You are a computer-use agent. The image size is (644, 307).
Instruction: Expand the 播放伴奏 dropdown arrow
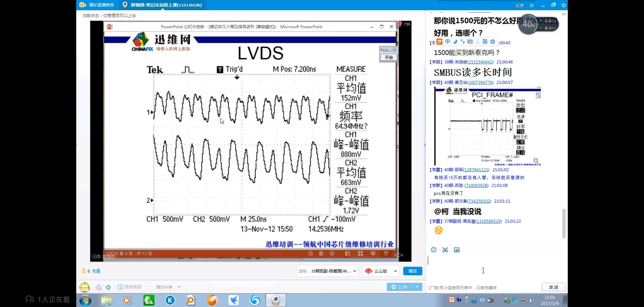point(179,287)
